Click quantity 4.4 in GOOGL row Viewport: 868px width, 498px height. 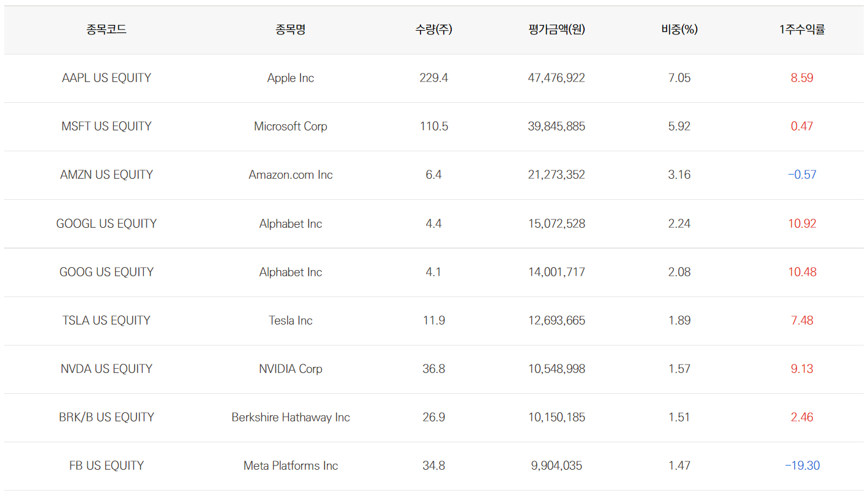(x=434, y=224)
